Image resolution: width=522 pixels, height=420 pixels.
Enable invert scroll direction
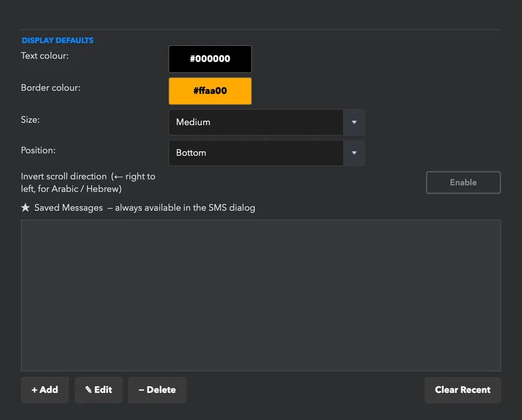(463, 183)
